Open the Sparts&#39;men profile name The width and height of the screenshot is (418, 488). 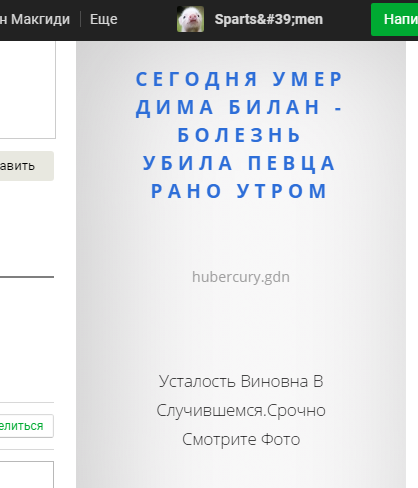pos(269,19)
